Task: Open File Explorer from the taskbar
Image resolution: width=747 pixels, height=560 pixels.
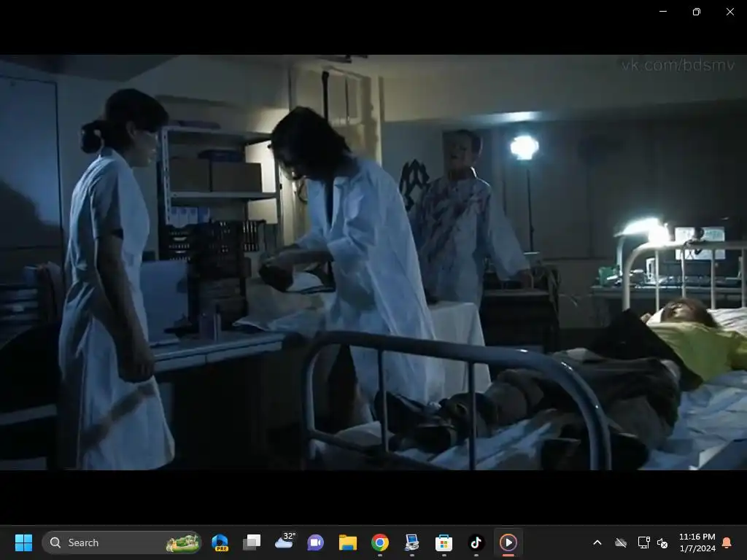Action: (x=348, y=542)
